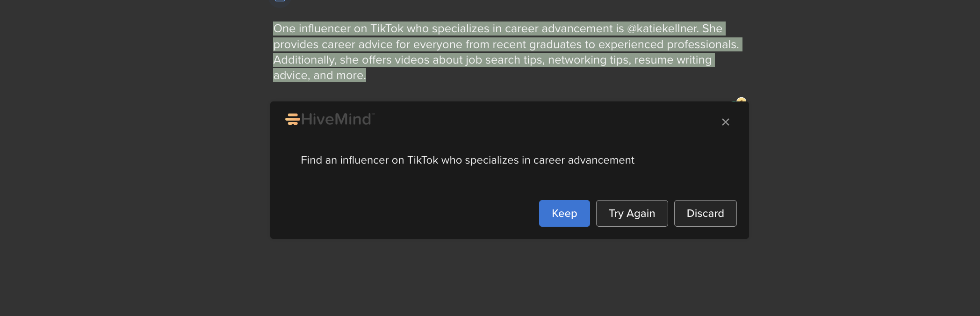Close the HiveMind dialog with the X
The height and width of the screenshot is (316, 980).
tap(726, 122)
